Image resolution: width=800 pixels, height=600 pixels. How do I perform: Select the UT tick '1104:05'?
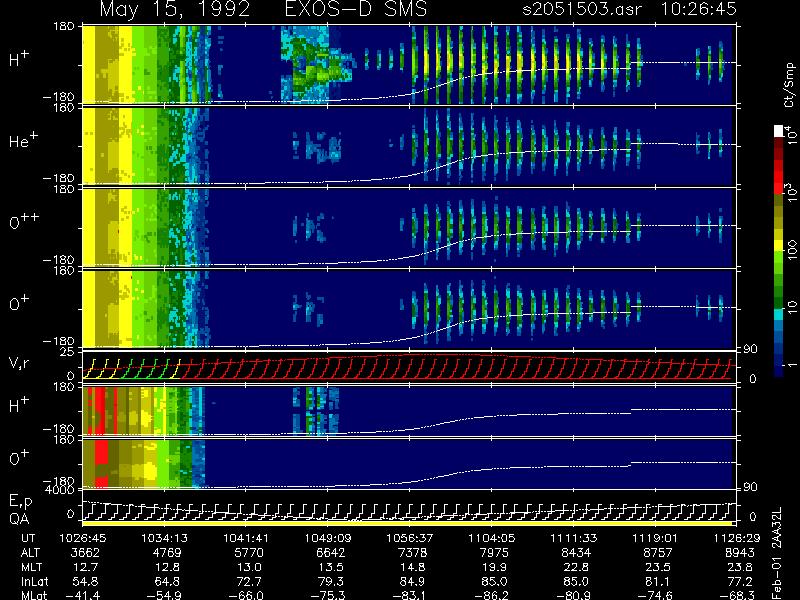pyautogui.click(x=492, y=538)
